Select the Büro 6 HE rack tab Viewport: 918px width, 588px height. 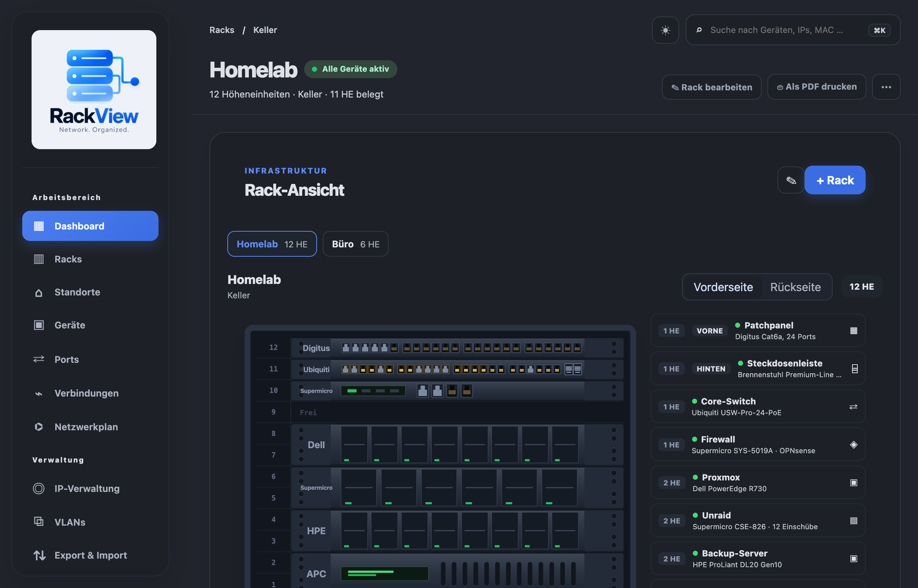pyautogui.click(x=355, y=244)
